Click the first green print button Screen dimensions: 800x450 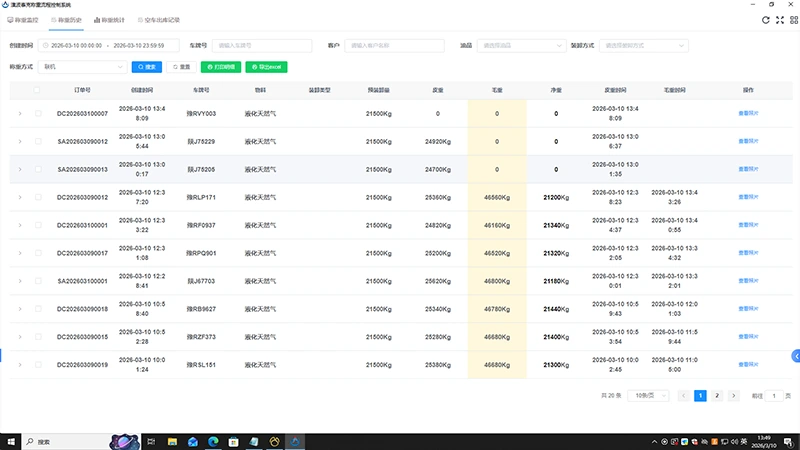(x=221, y=67)
